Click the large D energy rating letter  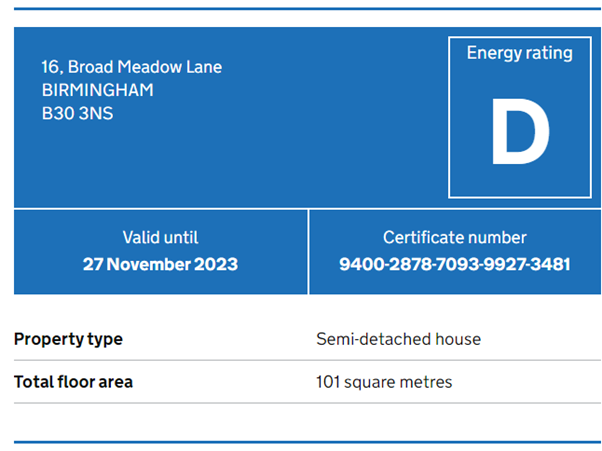520,131
